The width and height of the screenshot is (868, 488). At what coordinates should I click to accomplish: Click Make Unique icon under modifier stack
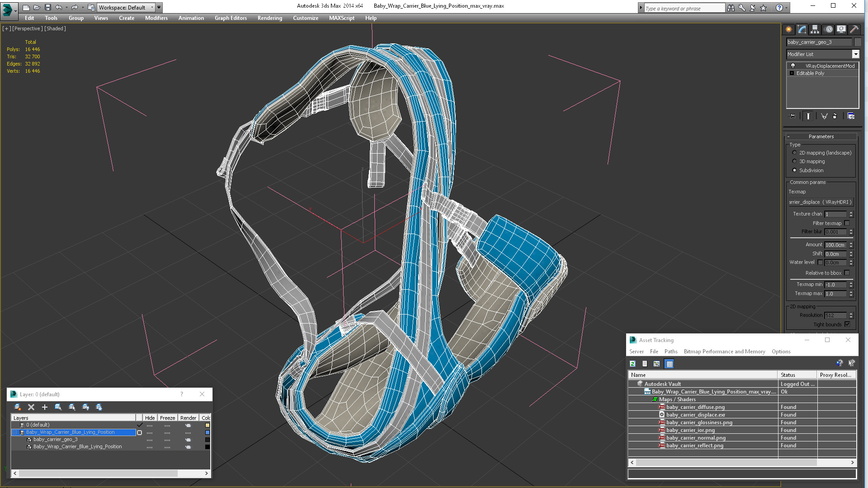point(824,116)
